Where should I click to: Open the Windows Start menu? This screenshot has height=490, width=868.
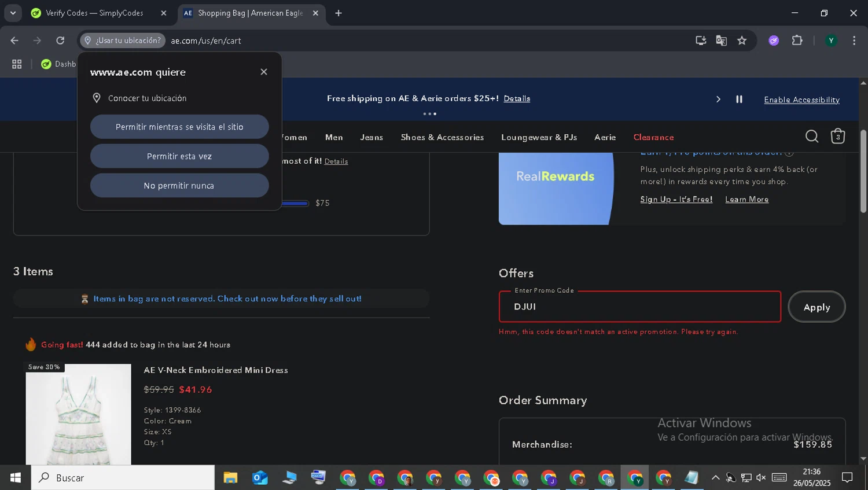click(15, 478)
